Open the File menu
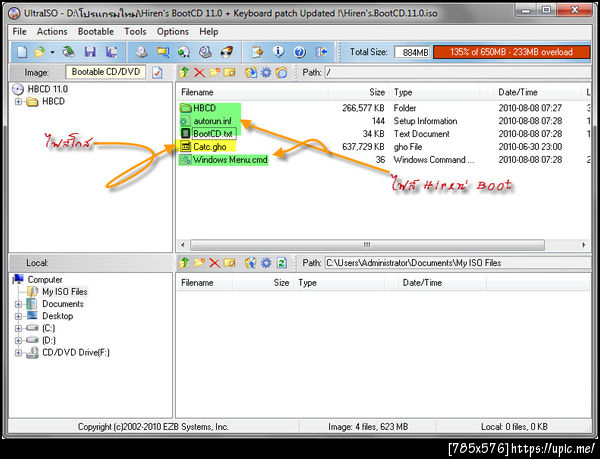This screenshot has height=459, width=600. point(20,32)
